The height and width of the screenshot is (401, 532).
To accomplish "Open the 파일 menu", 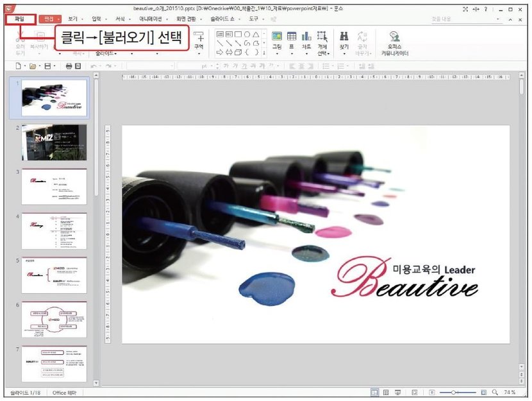I will 20,19.
